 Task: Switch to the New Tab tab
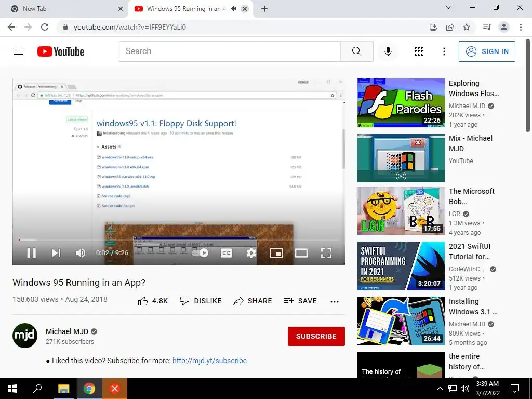(x=64, y=9)
